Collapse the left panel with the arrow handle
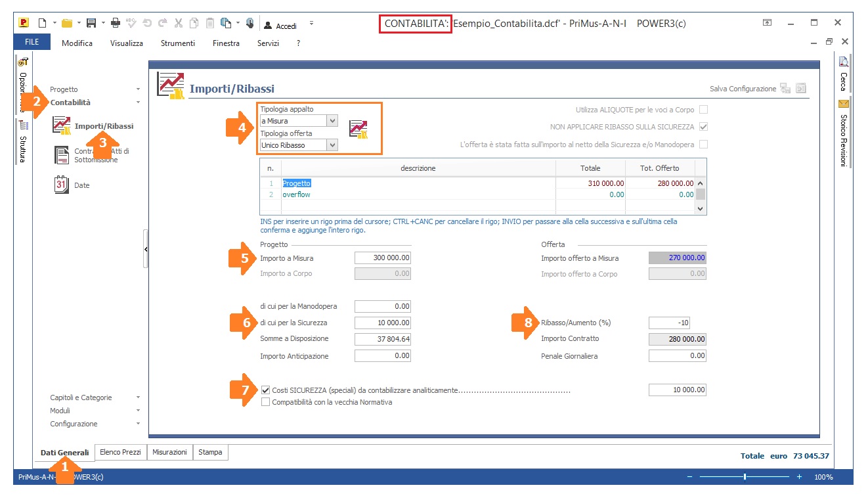 coord(146,249)
